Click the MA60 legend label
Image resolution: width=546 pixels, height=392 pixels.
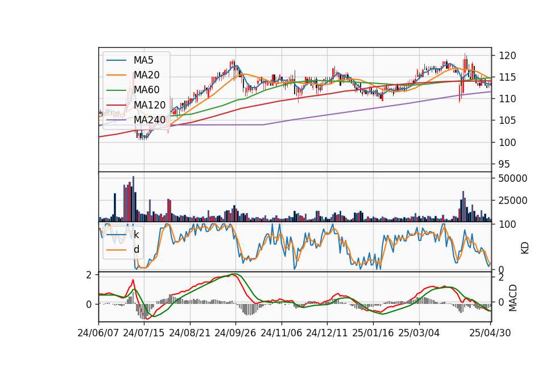tap(146, 90)
